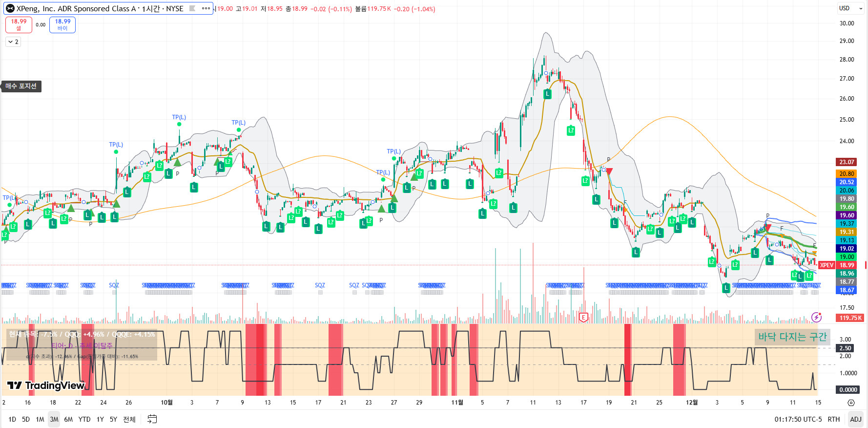Image resolution: width=868 pixels, height=428 pixels.
Task: Click the 매수 포지션 label
Action: [21, 86]
